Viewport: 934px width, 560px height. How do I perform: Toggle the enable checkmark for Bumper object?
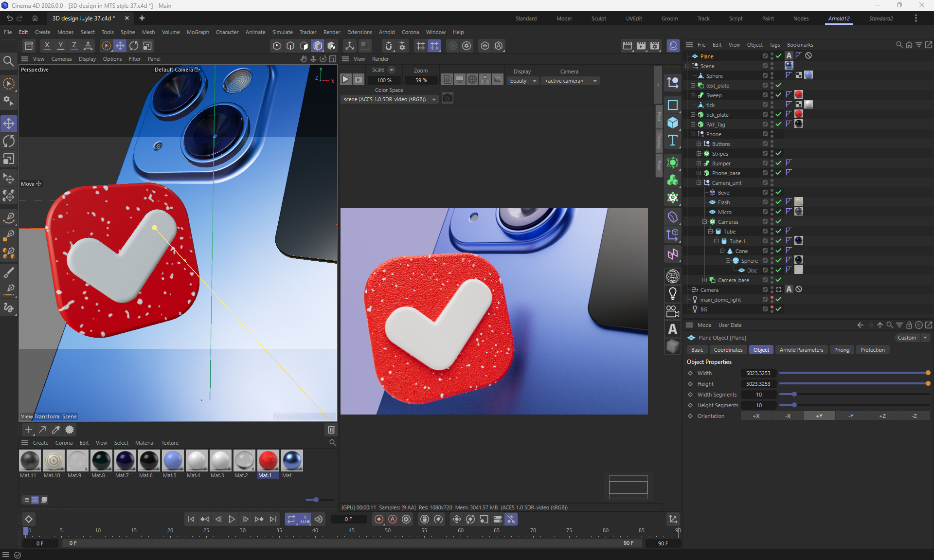(778, 163)
